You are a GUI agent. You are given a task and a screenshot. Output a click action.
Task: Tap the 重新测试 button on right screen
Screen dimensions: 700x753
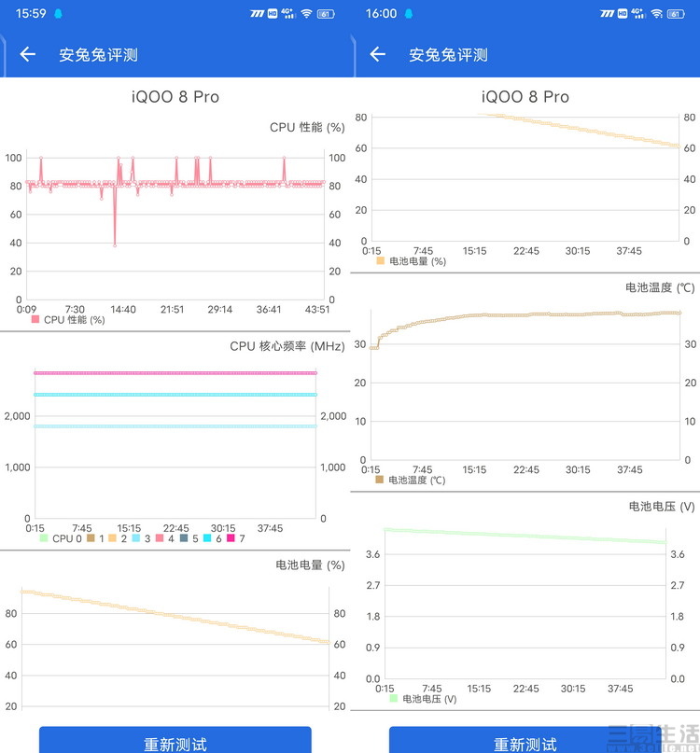tap(525, 740)
